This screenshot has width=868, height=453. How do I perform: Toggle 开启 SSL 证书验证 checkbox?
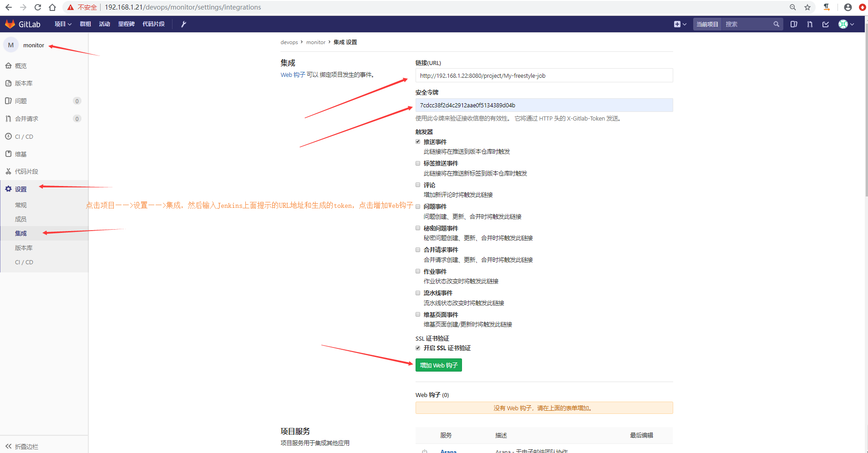coord(418,348)
